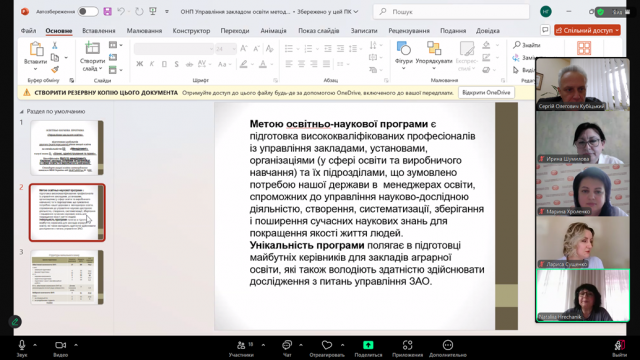640x360 pixels.
Task: Align text left
Action: (x=289, y=64)
